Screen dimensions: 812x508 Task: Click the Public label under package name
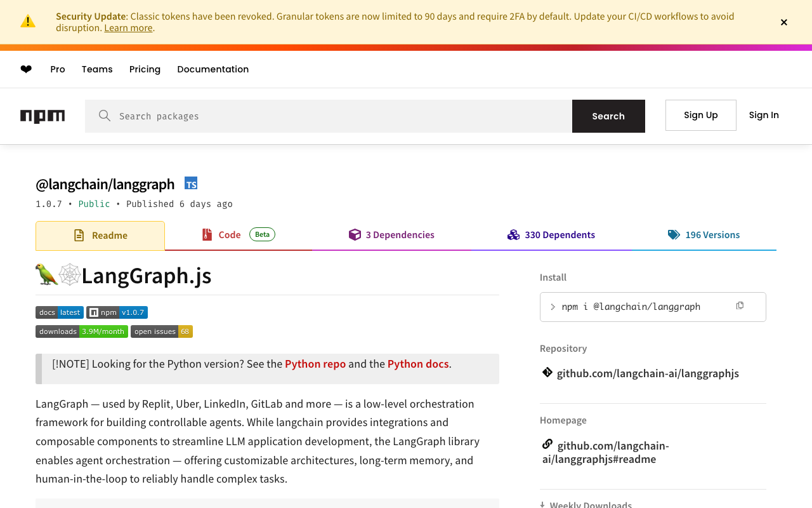pos(94,204)
